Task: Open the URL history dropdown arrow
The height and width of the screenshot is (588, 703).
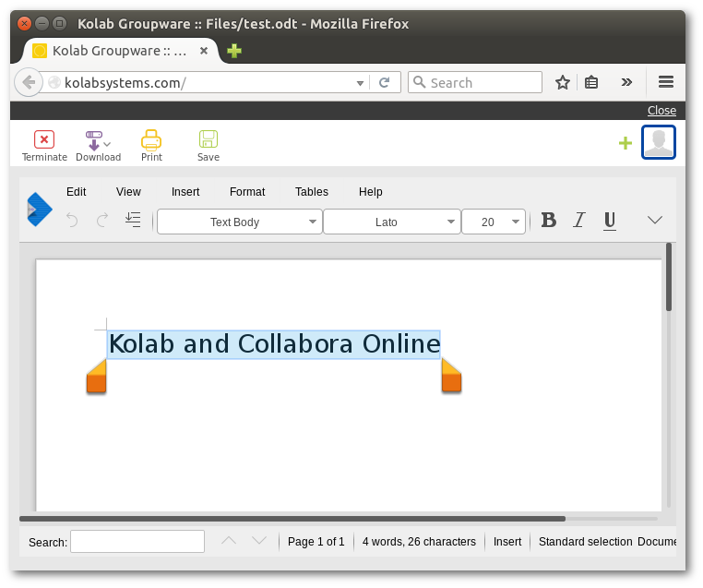Action: tap(360, 83)
